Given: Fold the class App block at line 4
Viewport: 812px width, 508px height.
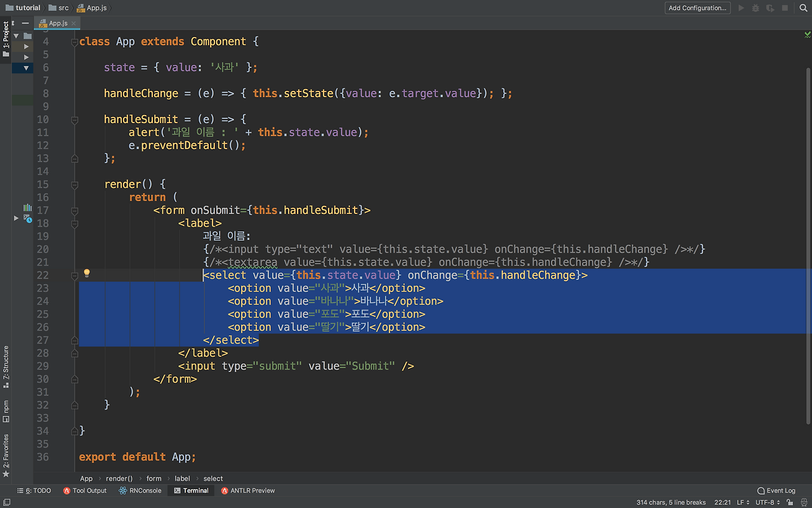Looking at the screenshot, I should (74, 42).
